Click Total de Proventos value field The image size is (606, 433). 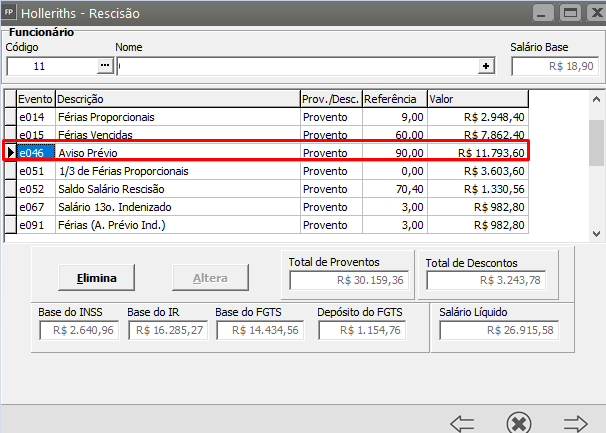coord(349,280)
